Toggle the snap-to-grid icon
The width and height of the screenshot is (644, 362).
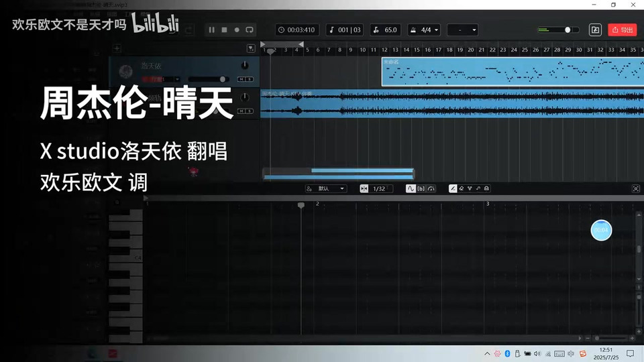[x=364, y=188]
